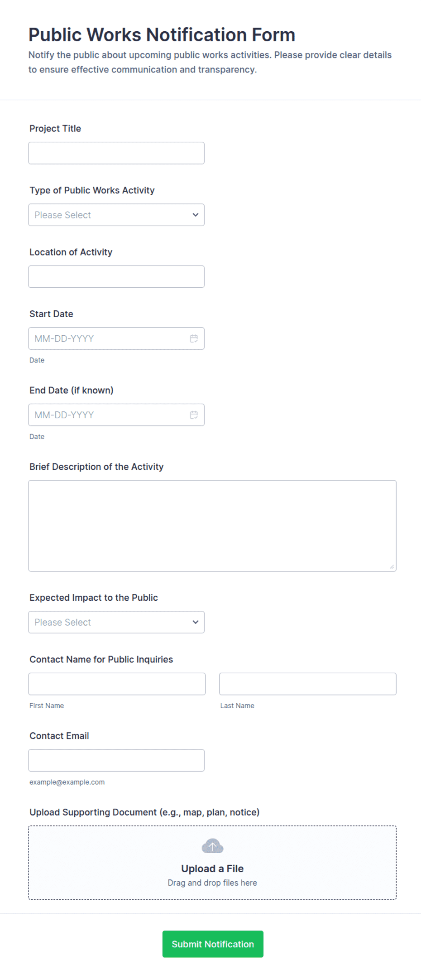Click the textarea resize handle corner
The image size is (421, 980).
click(392, 566)
